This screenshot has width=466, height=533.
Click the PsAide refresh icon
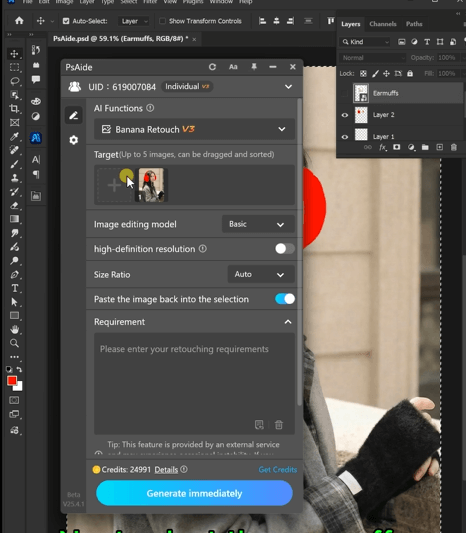212,67
